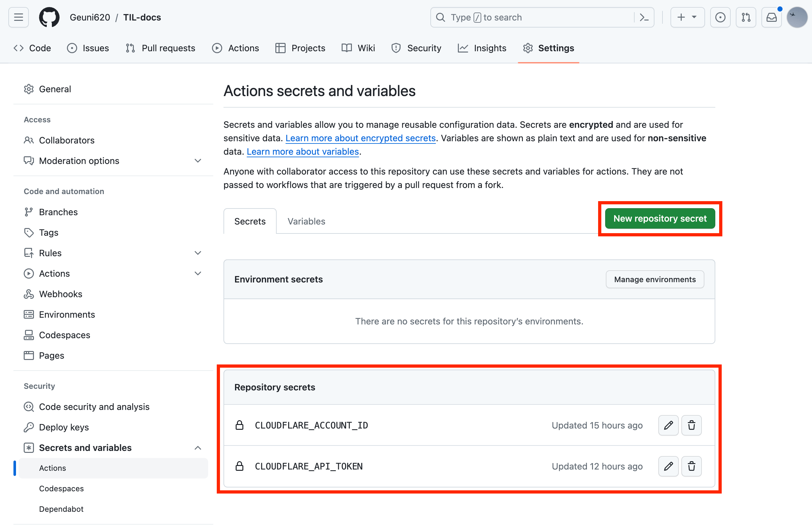Open Learn more about encrypted secrets link
Image resolution: width=812 pixels, height=531 pixels.
[x=360, y=138]
